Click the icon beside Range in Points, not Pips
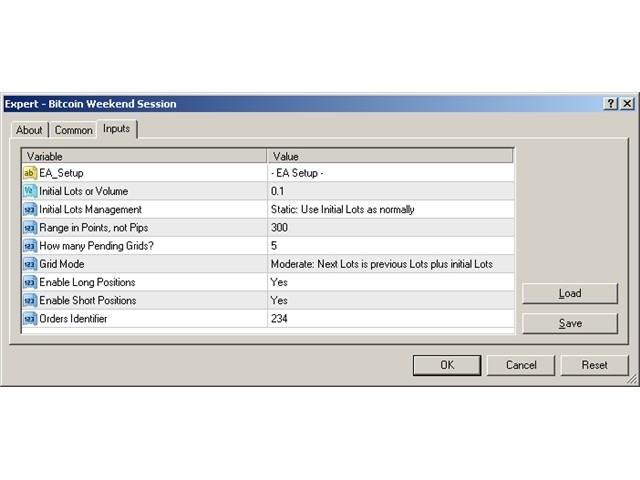Image resolution: width=640 pixels, height=480 pixels. [30, 227]
